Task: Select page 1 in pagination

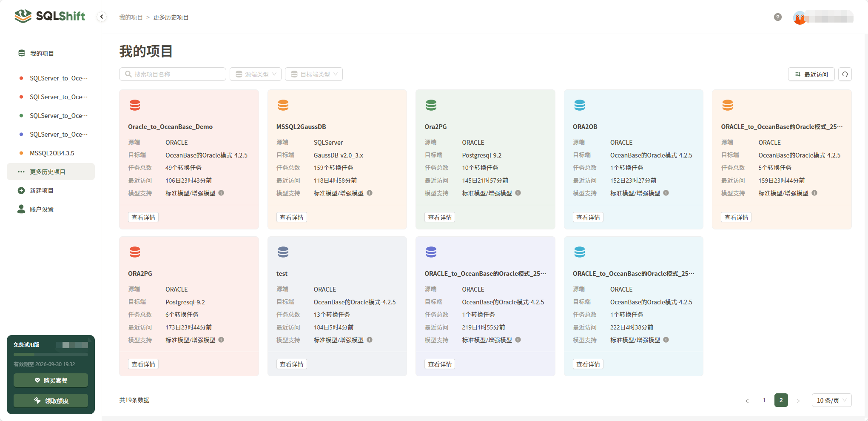Action: pos(764,400)
